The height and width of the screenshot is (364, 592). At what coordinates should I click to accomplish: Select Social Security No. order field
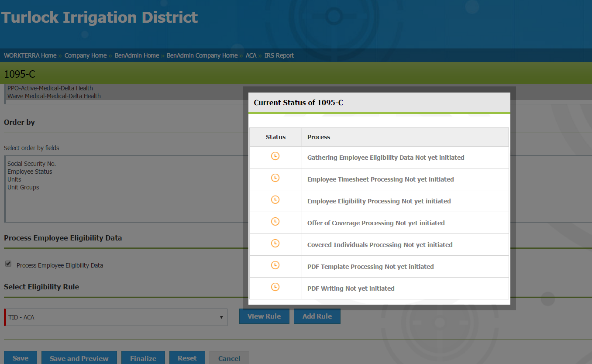(x=31, y=164)
